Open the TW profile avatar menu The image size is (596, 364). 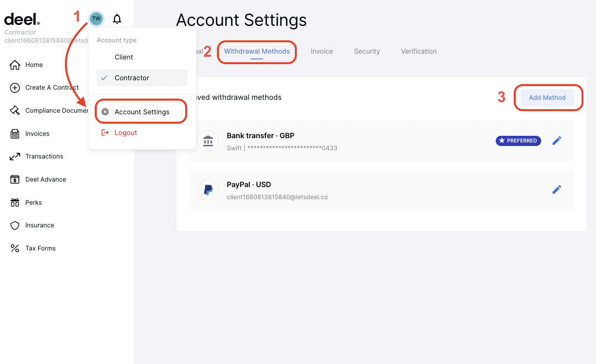[x=96, y=18]
